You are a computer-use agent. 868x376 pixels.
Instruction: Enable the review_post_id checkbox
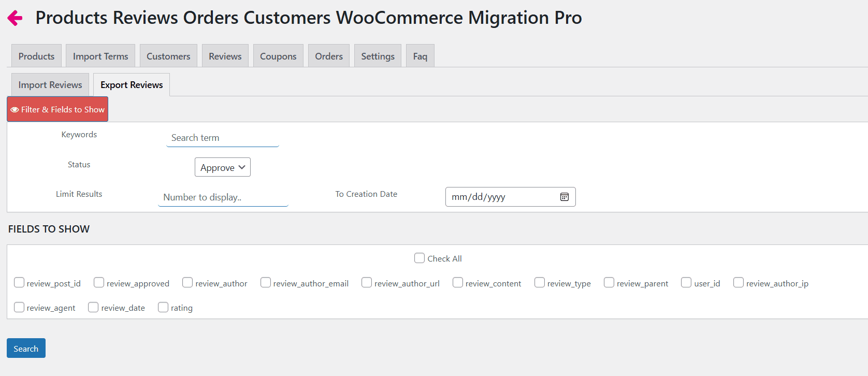point(19,282)
